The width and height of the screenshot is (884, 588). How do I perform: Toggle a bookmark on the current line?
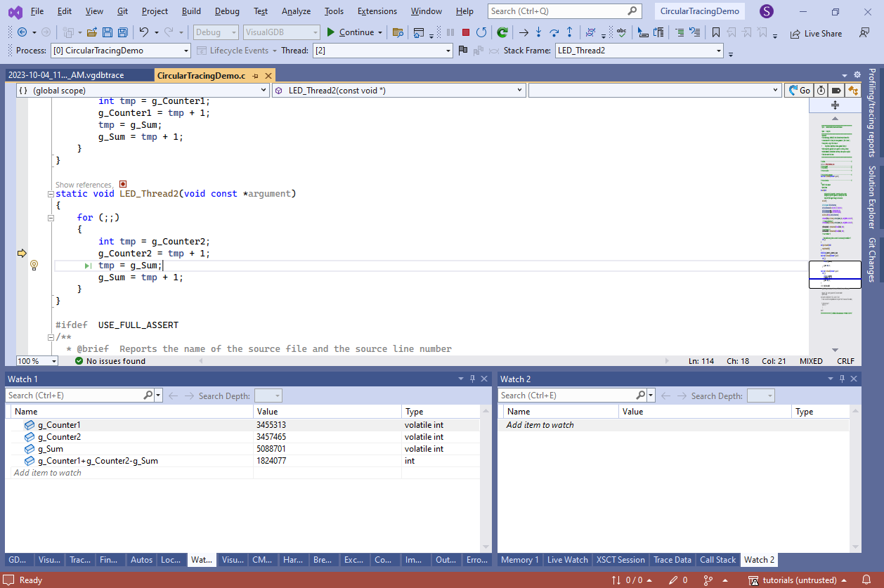pyautogui.click(x=715, y=32)
